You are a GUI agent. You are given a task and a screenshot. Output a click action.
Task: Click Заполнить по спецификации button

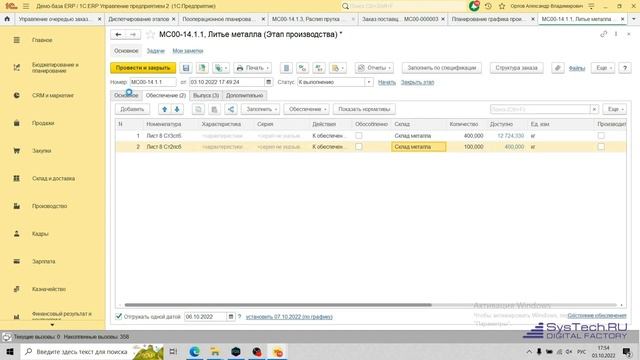(442, 68)
